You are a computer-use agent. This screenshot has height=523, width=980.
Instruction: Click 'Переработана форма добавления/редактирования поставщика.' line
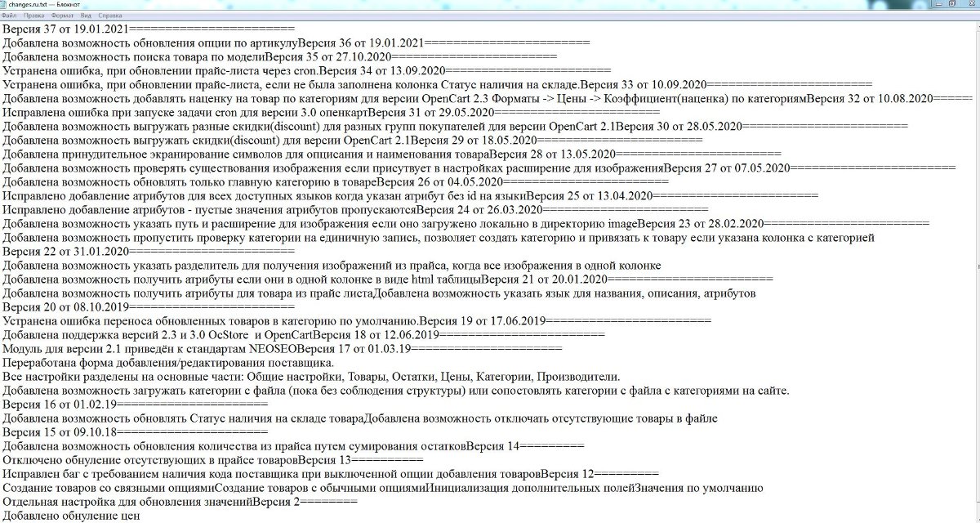click(169, 362)
